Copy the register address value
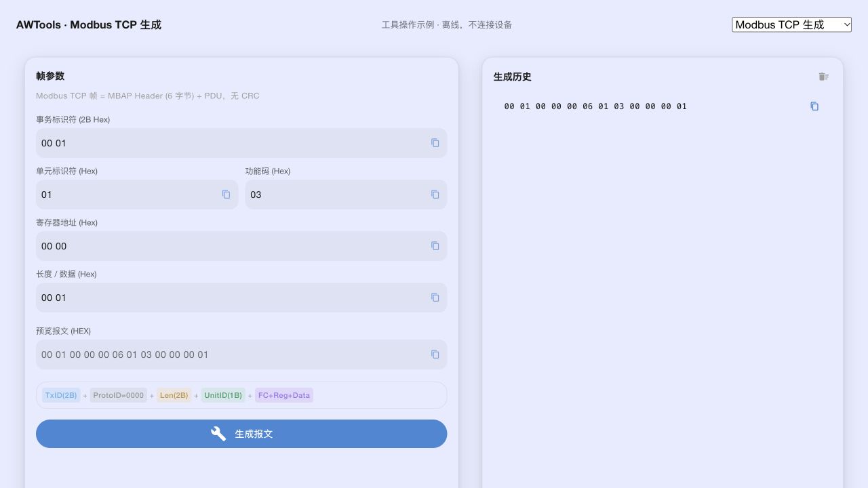 435,246
